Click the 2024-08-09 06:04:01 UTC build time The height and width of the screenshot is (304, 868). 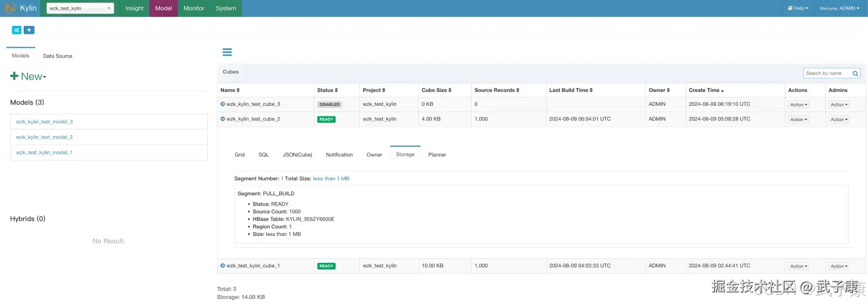click(x=580, y=119)
